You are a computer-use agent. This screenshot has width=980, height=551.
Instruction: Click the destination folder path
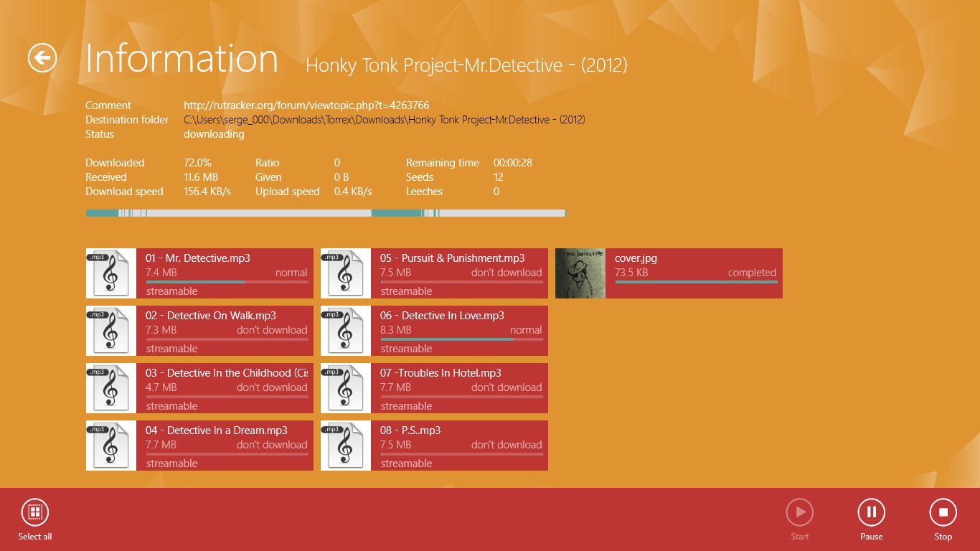click(x=385, y=120)
